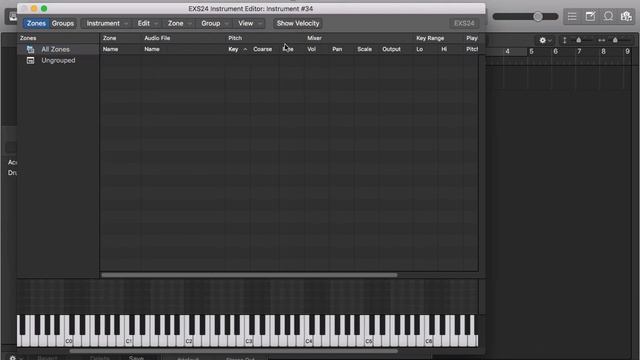Zoom the EXS24 editor window with green button
The image size is (640, 360).
[x=44, y=9]
